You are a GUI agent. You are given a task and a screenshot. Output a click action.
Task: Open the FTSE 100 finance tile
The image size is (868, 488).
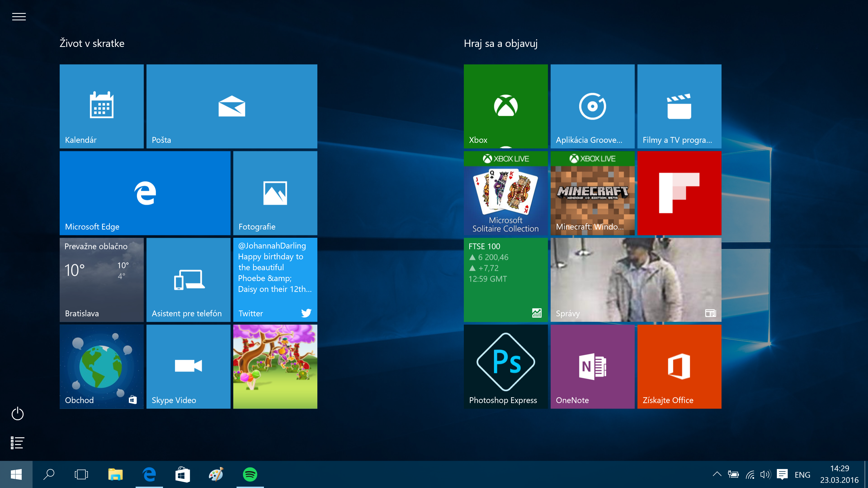point(505,280)
